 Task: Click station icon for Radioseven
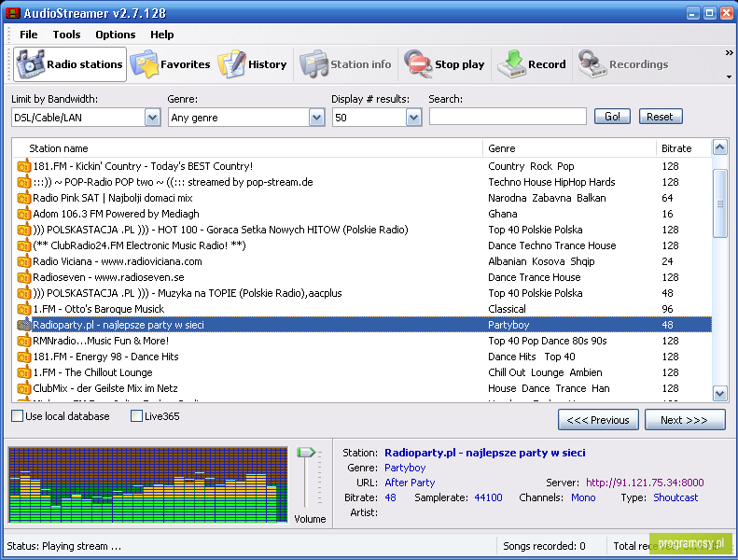coord(23,277)
